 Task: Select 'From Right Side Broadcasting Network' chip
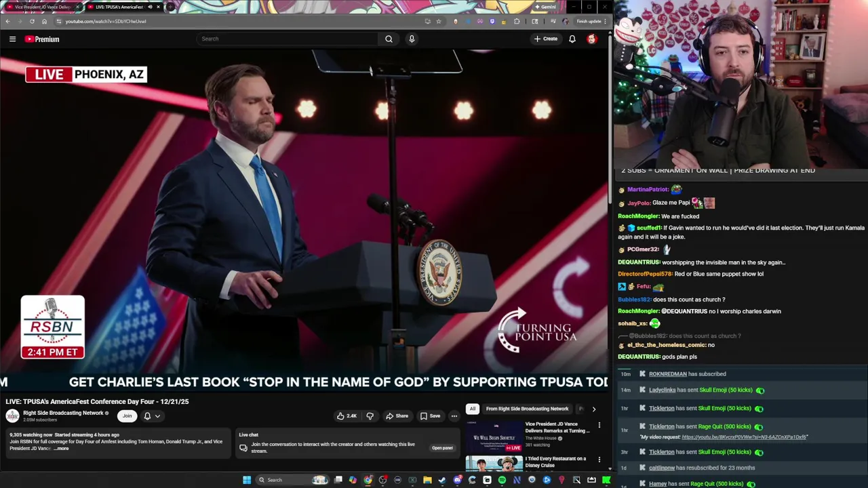point(527,409)
